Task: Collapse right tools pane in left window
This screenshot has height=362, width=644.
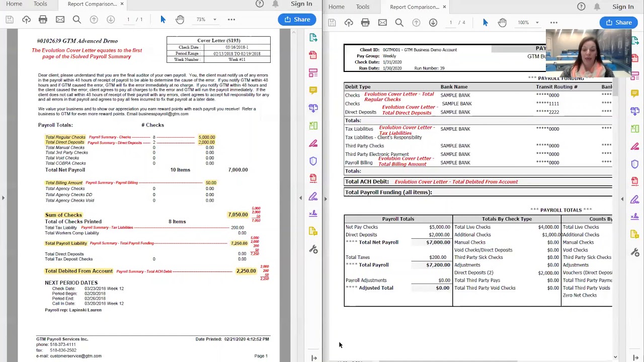Action: [x=301, y=198]
